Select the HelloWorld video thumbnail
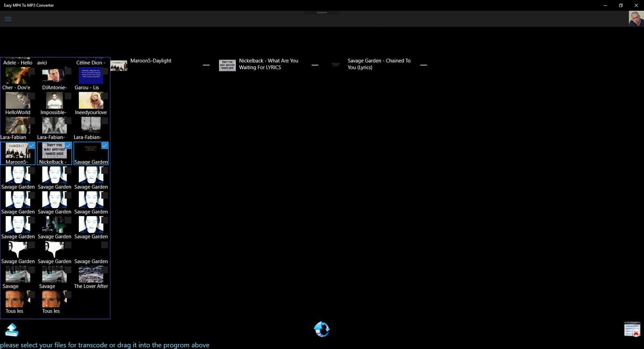The height and width of the screenshot is (349, 644). (17, 100)
